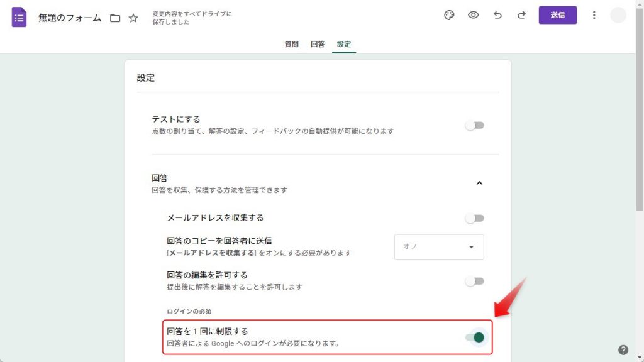Open the オフ dropdown for response copies

point(439,246)
